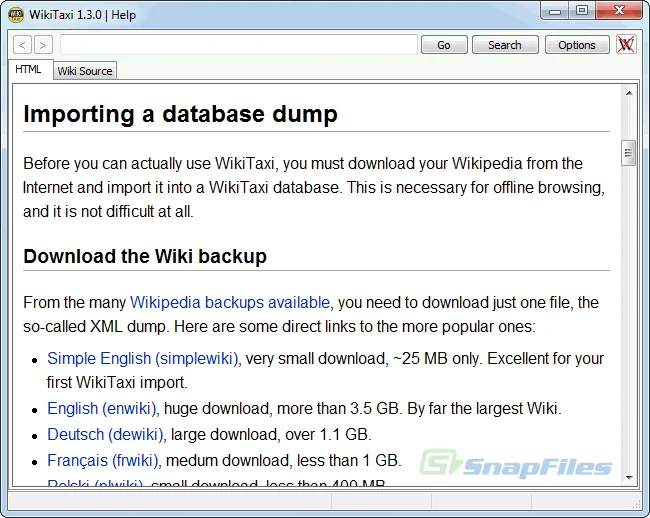Click the text 'first WikiTaxi import.'
The height and width of the screenshot is (518, 650).
tap(117, 382)
